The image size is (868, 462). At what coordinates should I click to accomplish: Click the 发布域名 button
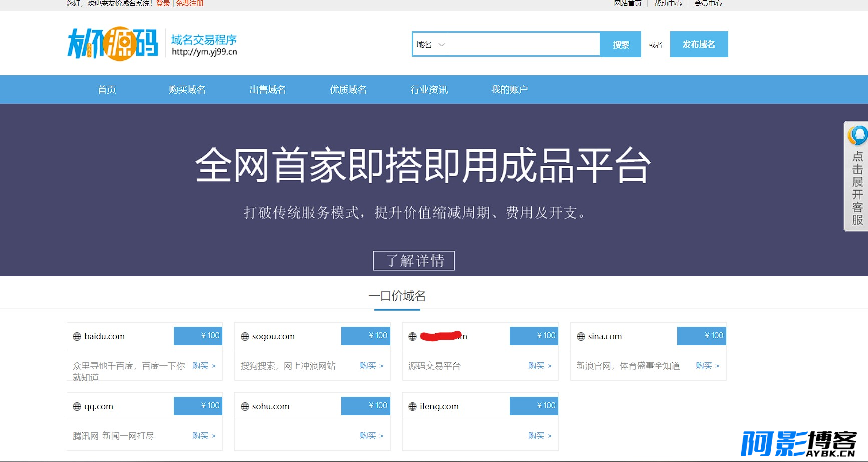(x=699, y=45)
